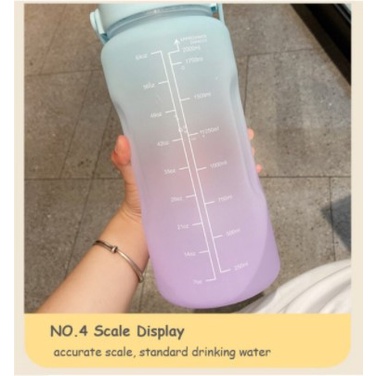Click the 500ml scale label

pos(233,232)
